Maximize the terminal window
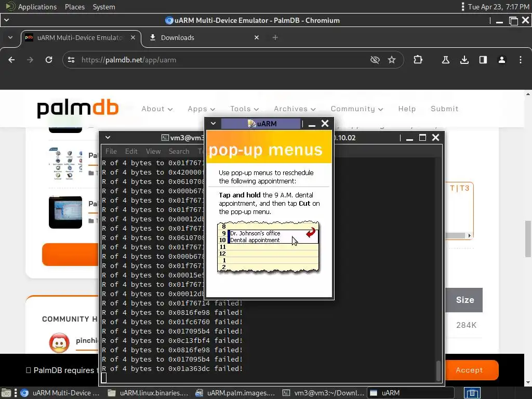 click(422, 137)
